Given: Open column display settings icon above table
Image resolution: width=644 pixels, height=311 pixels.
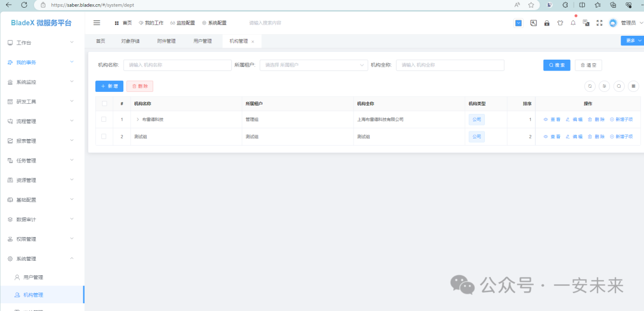Looking at the screenshot, I should [605, 86].
